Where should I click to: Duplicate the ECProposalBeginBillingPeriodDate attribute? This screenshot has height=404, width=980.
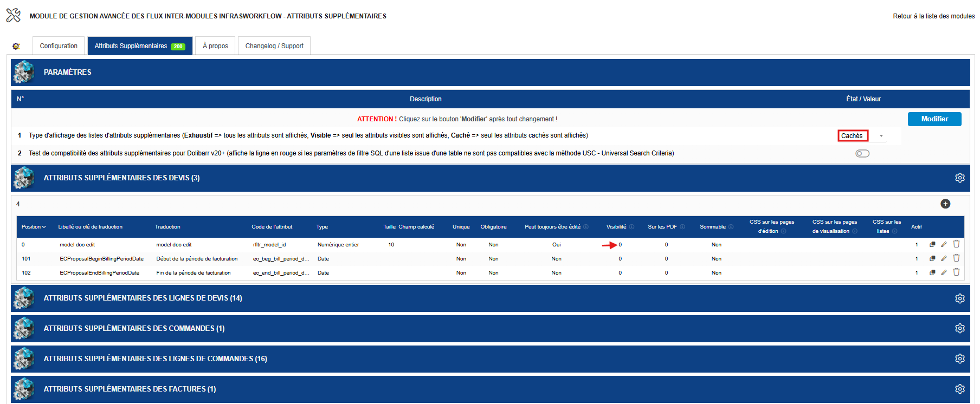coord(932,258)
